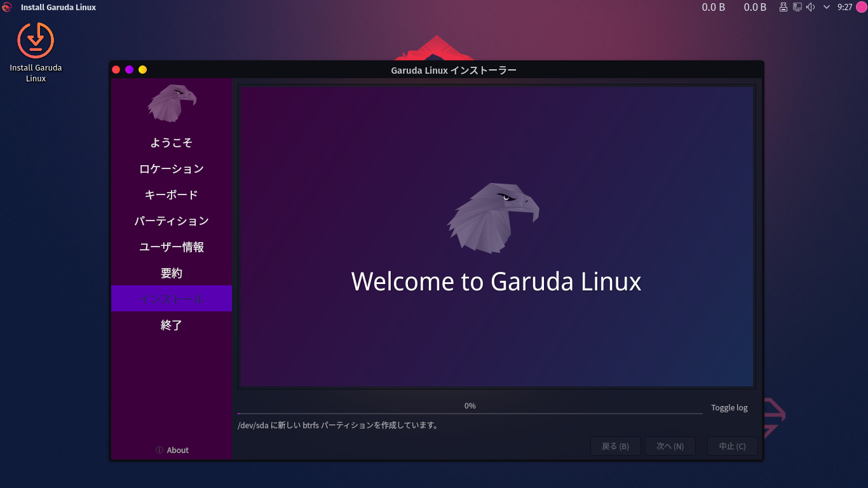This screenshot has height=488, width=868.
Task: Click the 0% progress label
Action: 470,405
